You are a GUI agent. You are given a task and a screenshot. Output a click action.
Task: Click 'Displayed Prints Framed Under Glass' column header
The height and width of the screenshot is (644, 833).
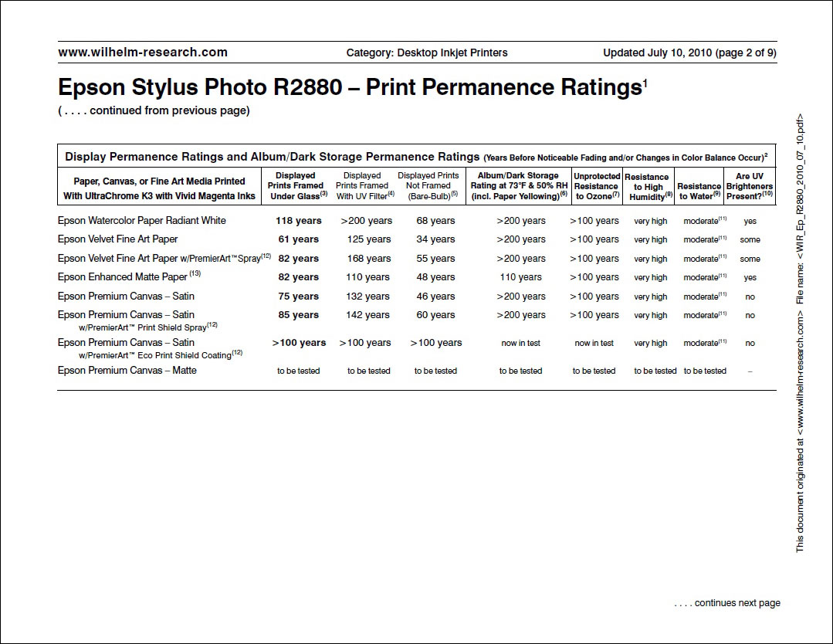296,185
